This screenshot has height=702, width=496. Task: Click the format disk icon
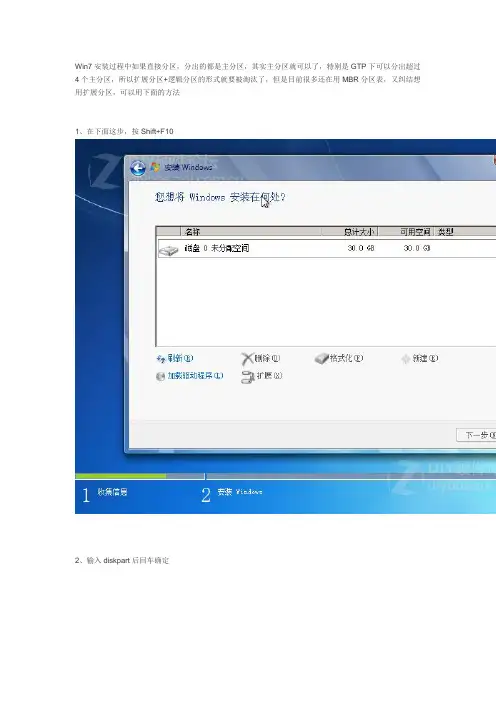click(322, 359)
